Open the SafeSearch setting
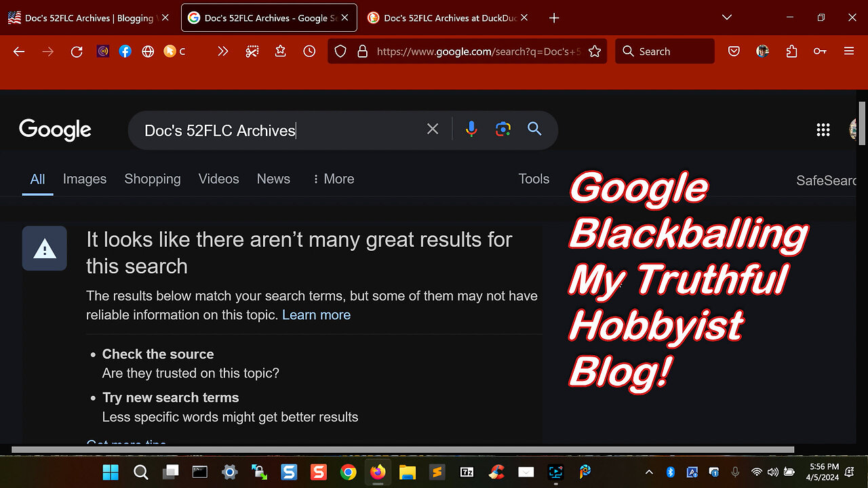868x488 pixels. pyautogui.click(x=827, y=180)
